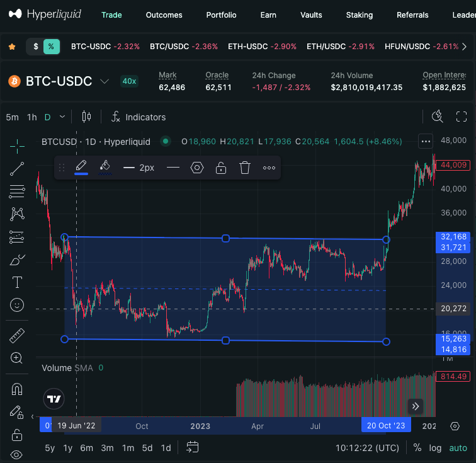The height and width of the screenshot is (463, 476).
Task: Open the Staking tab
Action: click(360, 15)
